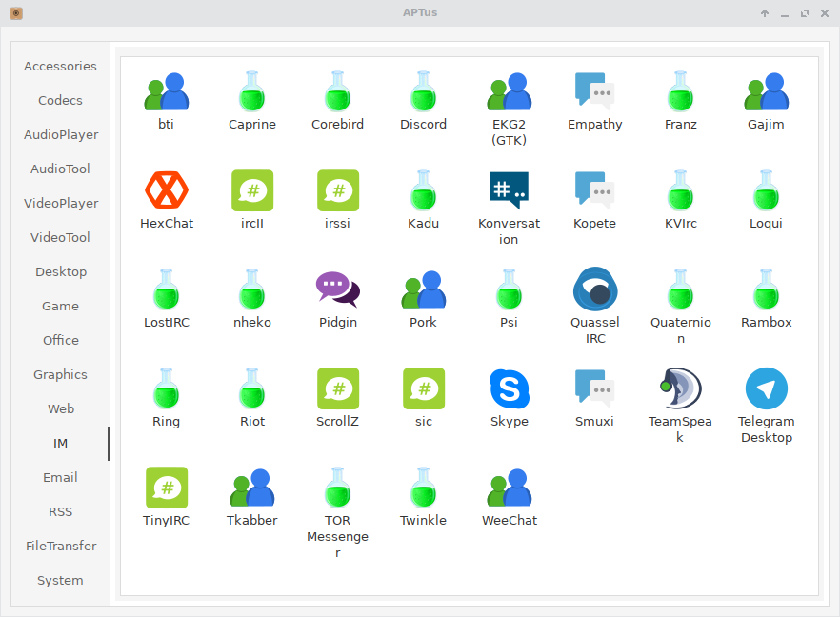Select the Graphics category

pyautogui.click(x=60, y=374)
